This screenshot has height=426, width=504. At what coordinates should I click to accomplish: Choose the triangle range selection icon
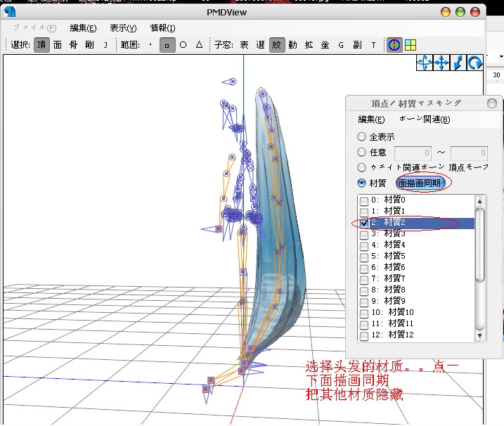point(200,45)
